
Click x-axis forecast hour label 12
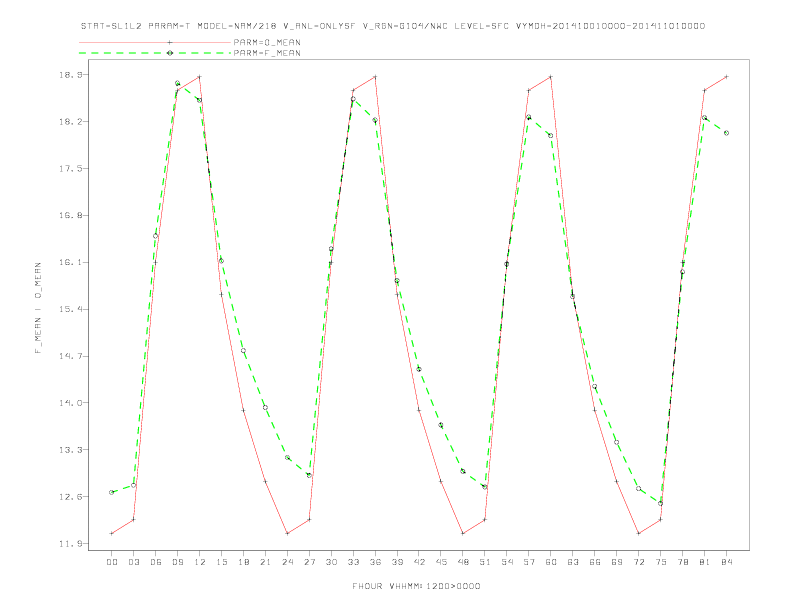200,562
